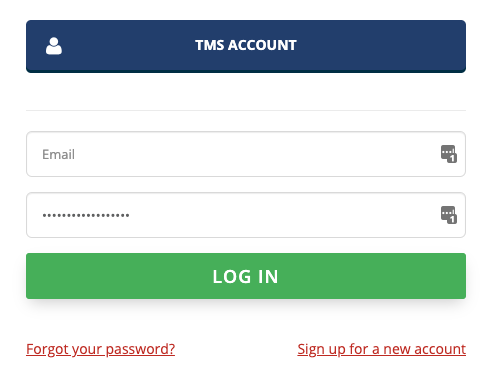The image size is (491, 386).
Task: Open the Forgot your password? link
Action: (100, 349)
